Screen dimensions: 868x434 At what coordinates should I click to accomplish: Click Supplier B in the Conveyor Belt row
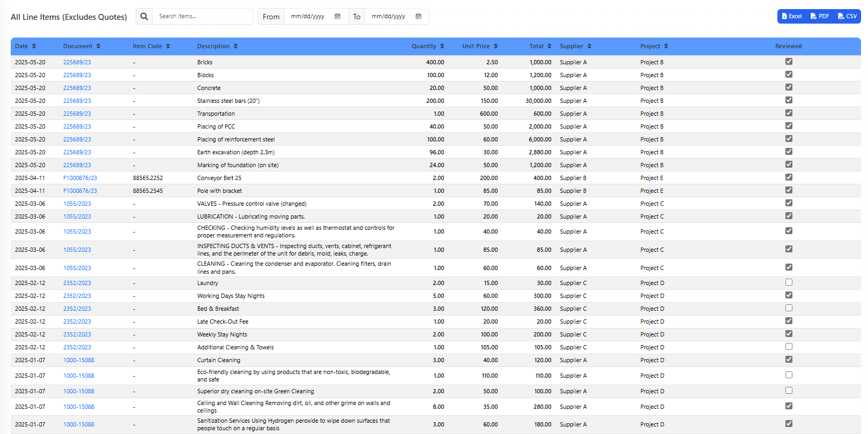573,178
